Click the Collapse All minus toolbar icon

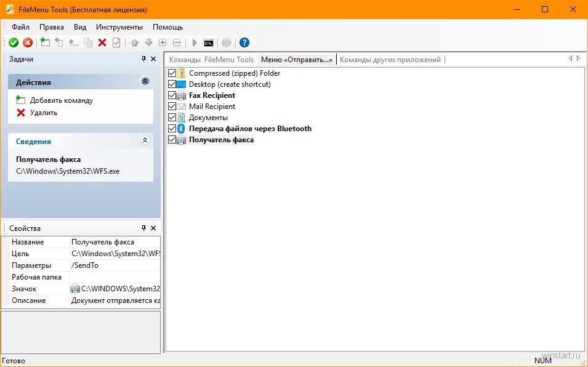177,42
